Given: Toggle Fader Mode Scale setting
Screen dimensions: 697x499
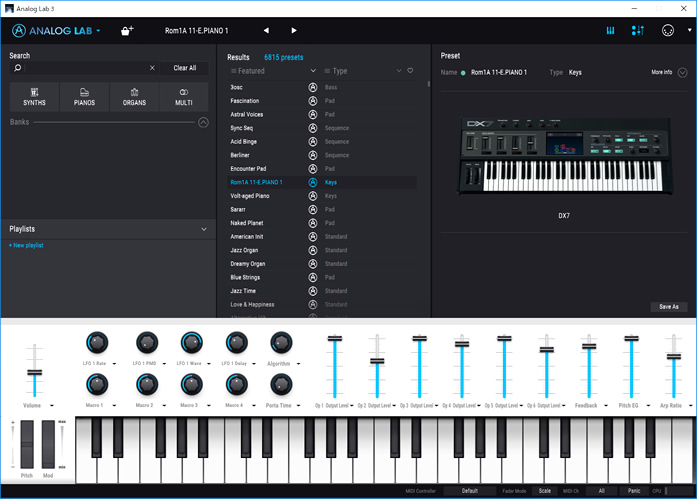Looking at the screenshot, I should (x=545, y=491).
